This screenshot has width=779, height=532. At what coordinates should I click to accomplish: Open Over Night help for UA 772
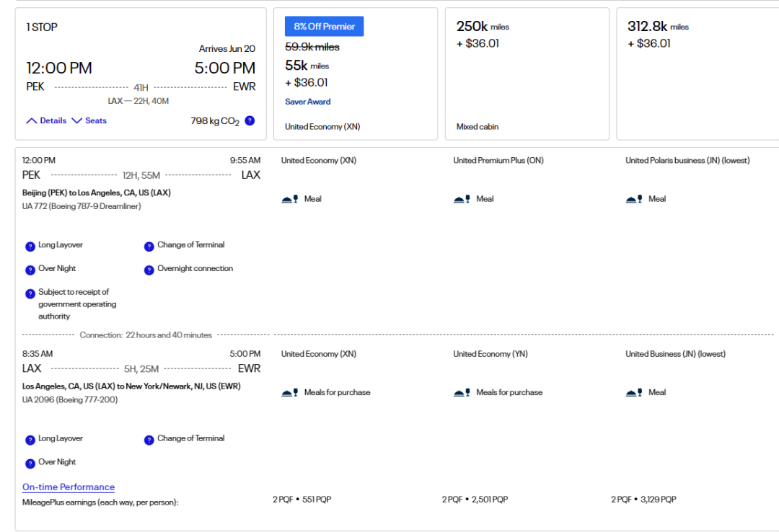(30, 270)
